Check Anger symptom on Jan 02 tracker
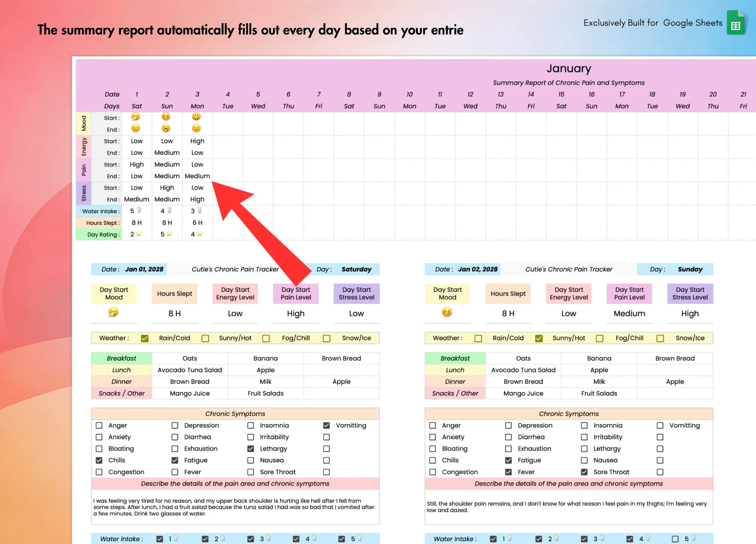This screenshot has height=544, width=756. tap(433, 425)
